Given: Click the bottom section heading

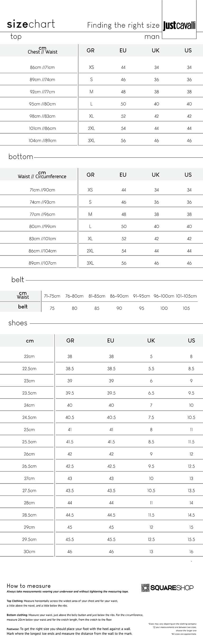Looking at the screenshot, I should (x=21, y=157).
